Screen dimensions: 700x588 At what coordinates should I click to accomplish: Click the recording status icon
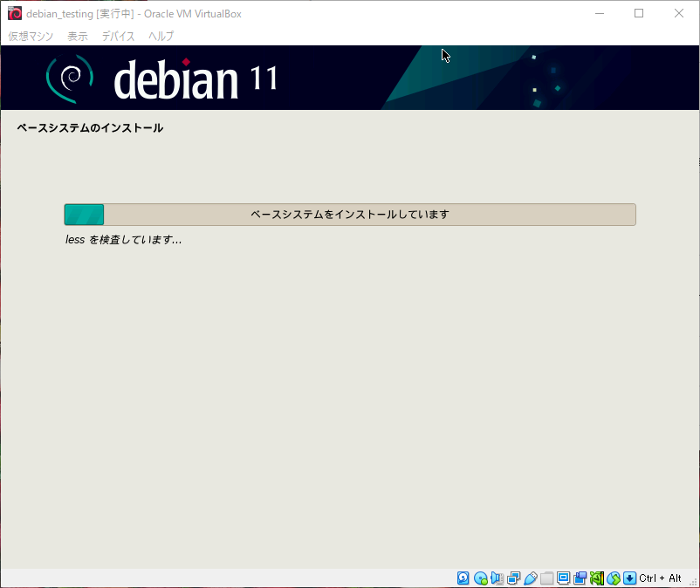[x=580, y=578]
